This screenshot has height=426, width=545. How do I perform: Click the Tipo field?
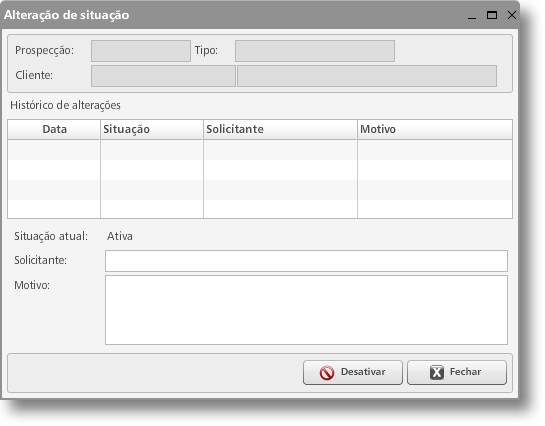315,51
